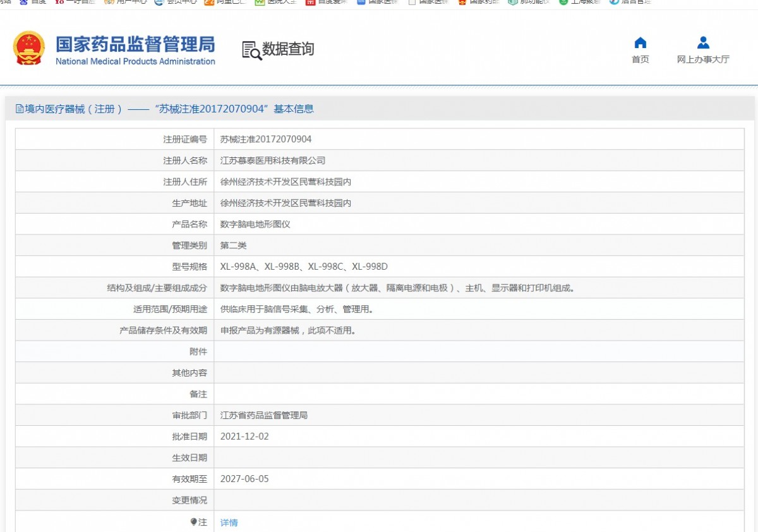The width and height of the screenshot is (758, 532).
Task: Click the 数据查询 heading text
Action: 288,49
